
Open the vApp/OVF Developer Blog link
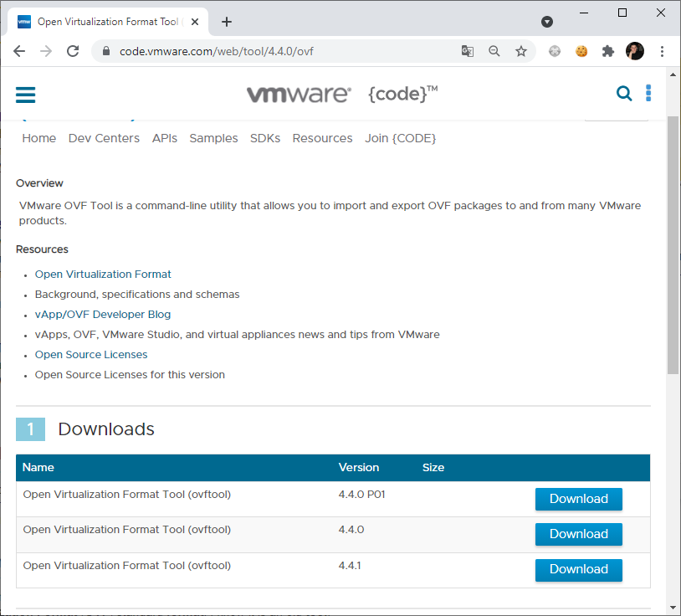[x=103, y=314]
